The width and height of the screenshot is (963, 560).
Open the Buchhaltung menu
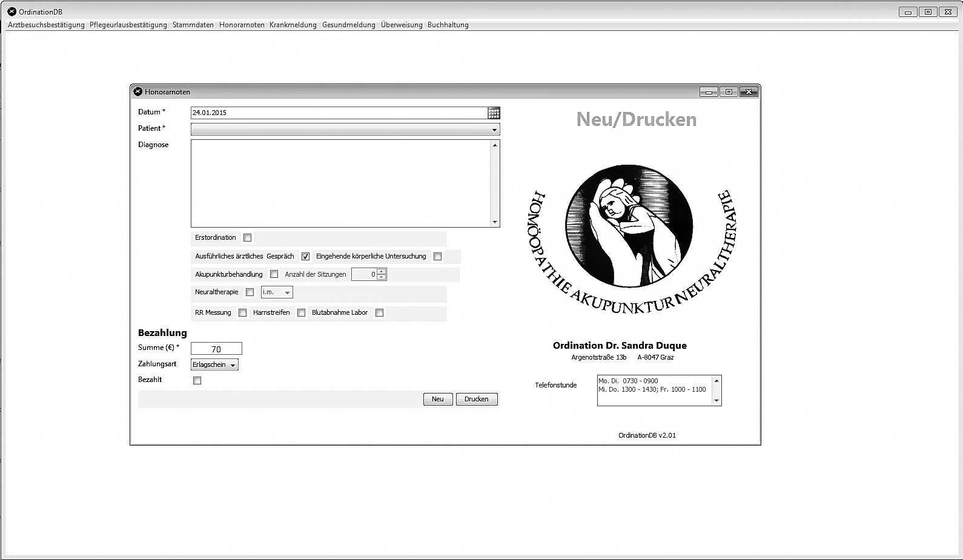click(448, 25)
